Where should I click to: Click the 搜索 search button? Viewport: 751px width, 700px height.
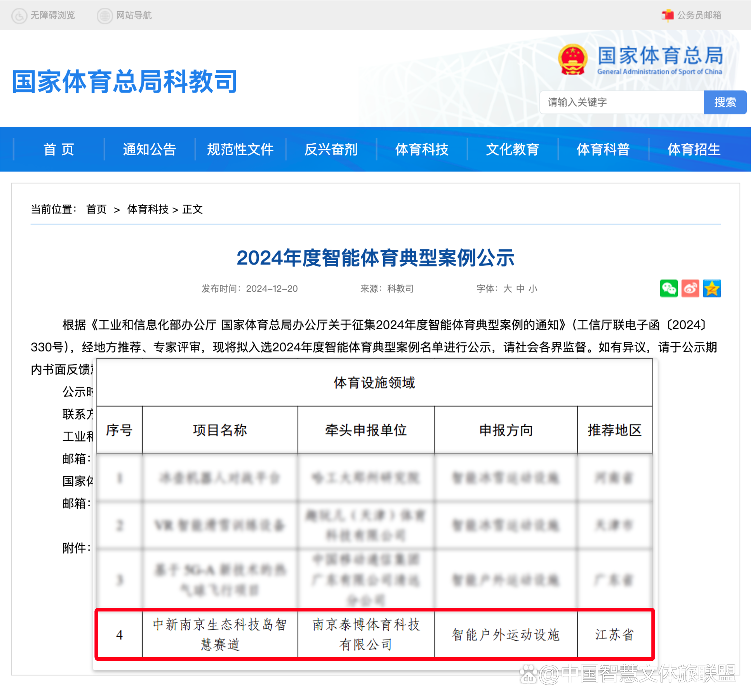pyautogui.click(x=725, y=102)
